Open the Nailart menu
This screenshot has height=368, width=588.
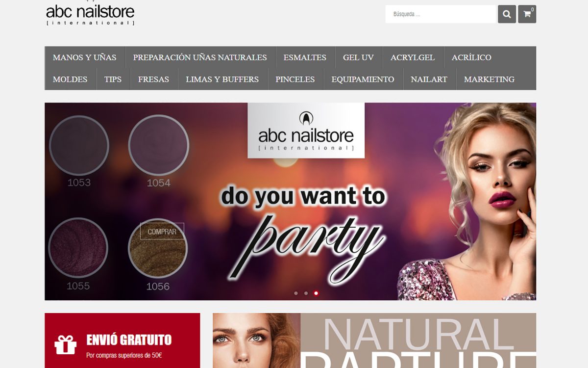429,79
